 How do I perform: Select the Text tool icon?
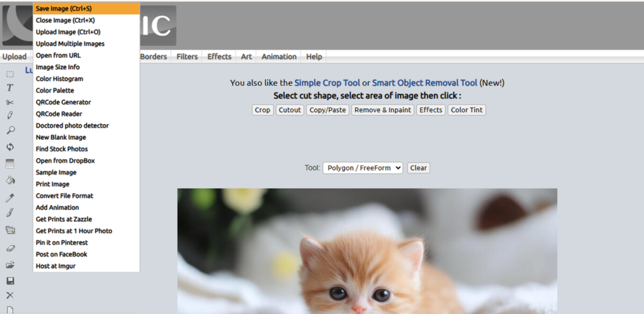point(10,88)
